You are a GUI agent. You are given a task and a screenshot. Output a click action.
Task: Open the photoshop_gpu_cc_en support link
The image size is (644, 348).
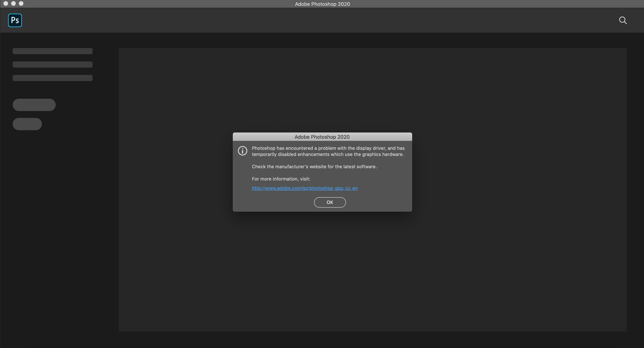(304, 188)
